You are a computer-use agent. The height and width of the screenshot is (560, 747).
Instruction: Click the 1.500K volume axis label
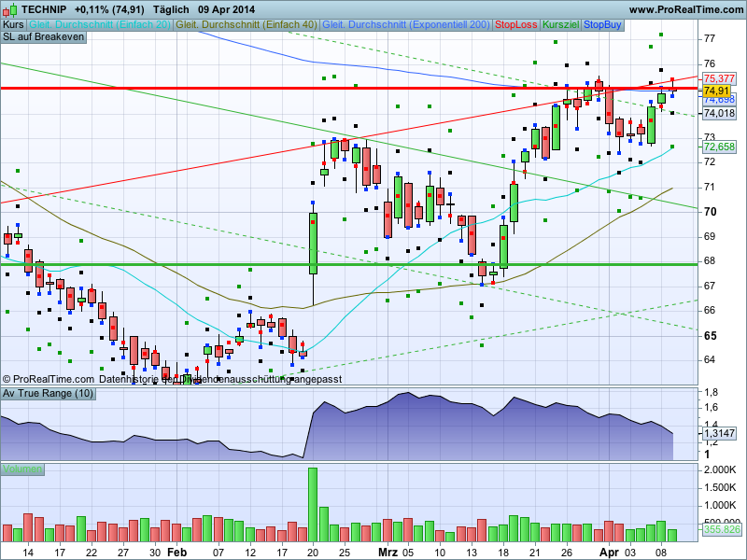(x=720, y=487)
